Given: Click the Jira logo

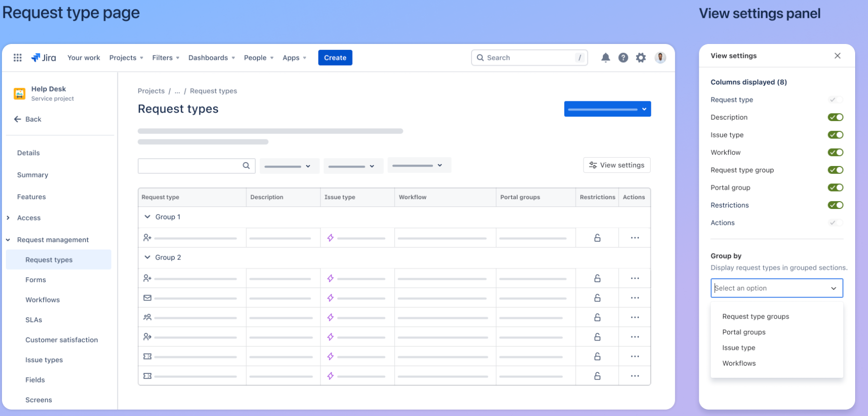Looking at the screenshot, I should point(43,58).
